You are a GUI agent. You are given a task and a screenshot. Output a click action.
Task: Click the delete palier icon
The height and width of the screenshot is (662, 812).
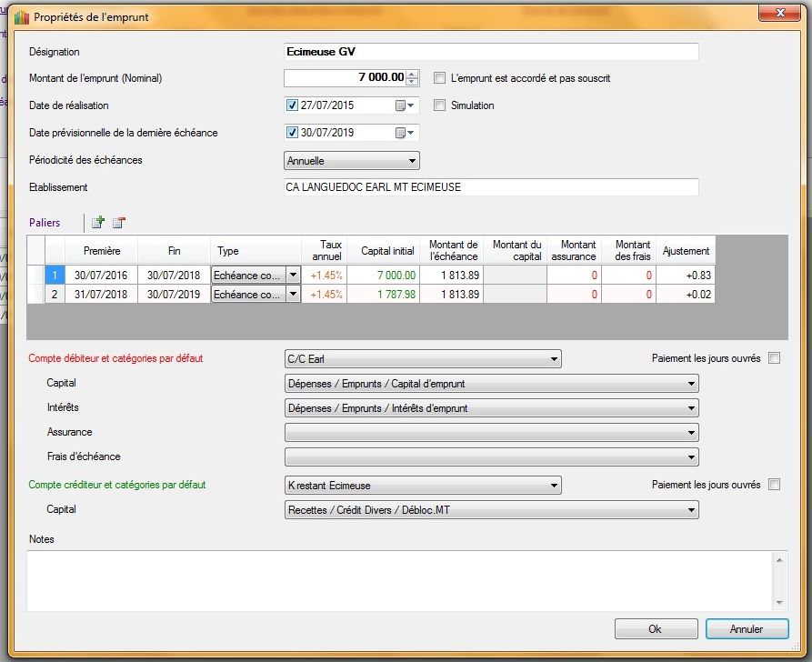tap(118, 222)
